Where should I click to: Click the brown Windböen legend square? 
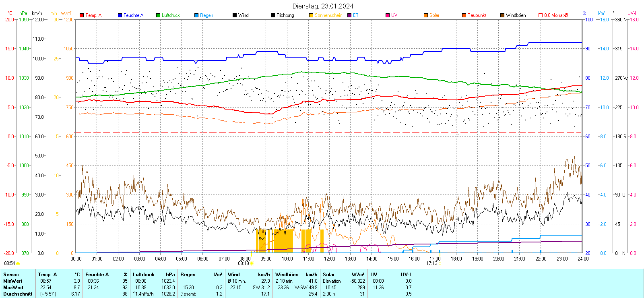pos(502,15)
